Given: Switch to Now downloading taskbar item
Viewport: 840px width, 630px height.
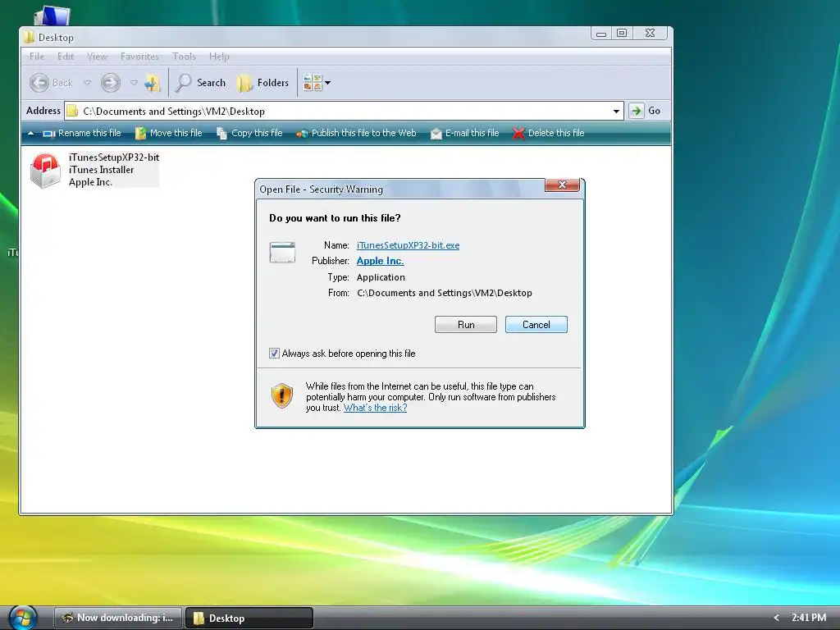Looking at the screenshot, I should point(118,618).
